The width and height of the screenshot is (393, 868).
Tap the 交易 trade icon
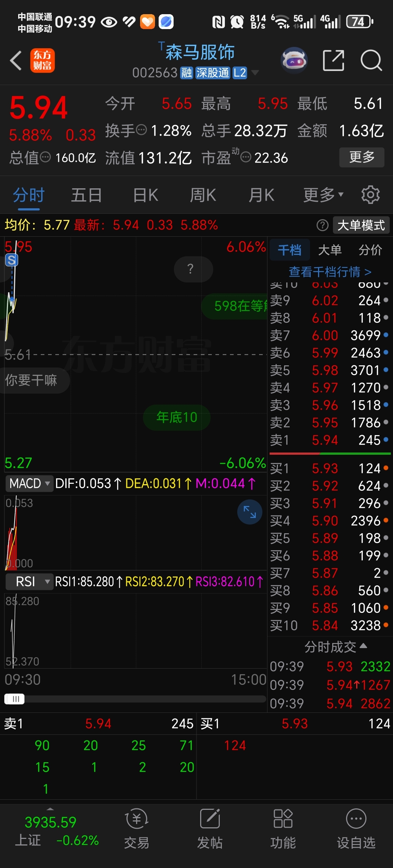(136, 829)
